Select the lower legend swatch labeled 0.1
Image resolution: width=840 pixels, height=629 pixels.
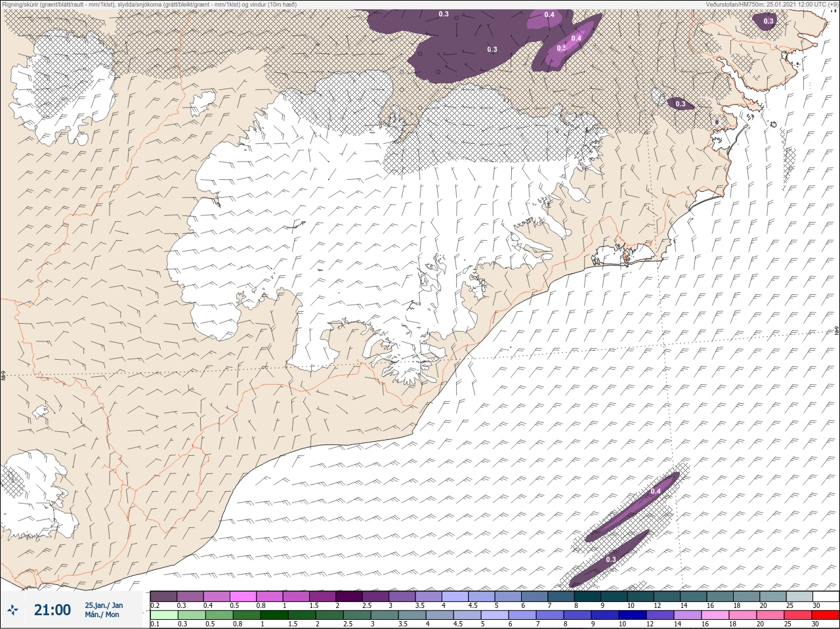click(164, 615)
